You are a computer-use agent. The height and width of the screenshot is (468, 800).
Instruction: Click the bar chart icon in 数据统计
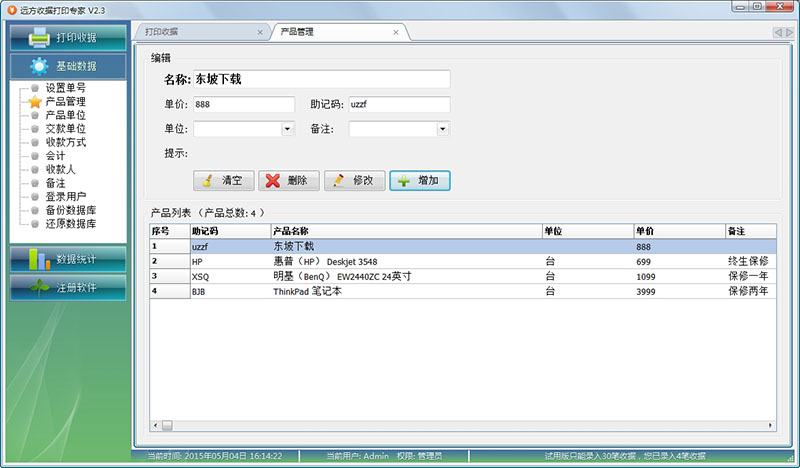pyautogui.click(x=39, y=259)
